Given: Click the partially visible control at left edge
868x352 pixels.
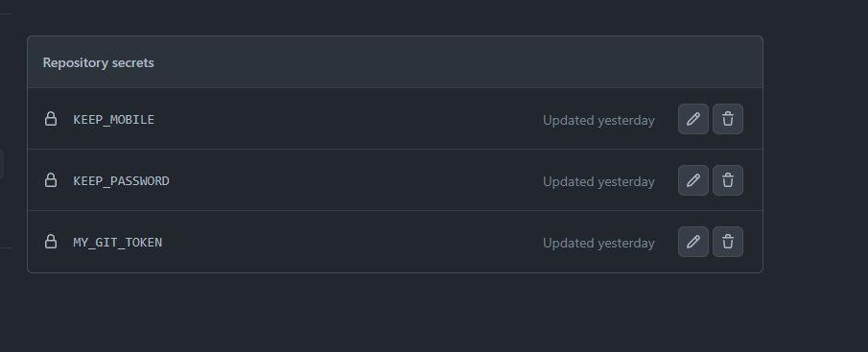Looking at the screenshot, I should 2,164.
